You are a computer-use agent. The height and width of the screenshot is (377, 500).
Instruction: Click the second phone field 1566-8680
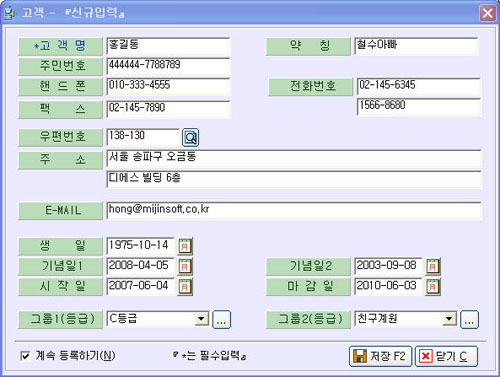point(419,107)
